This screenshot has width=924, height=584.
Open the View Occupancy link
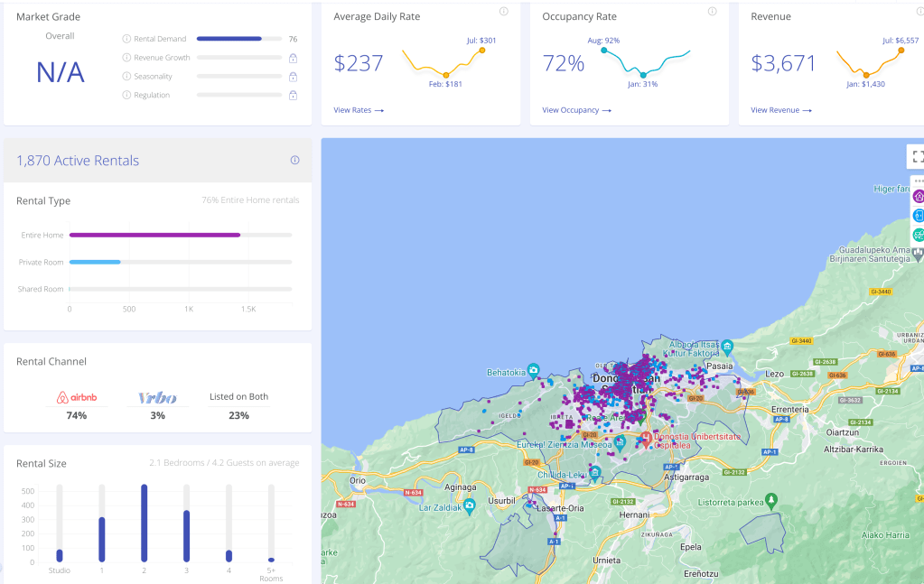[x=576, y=110]
